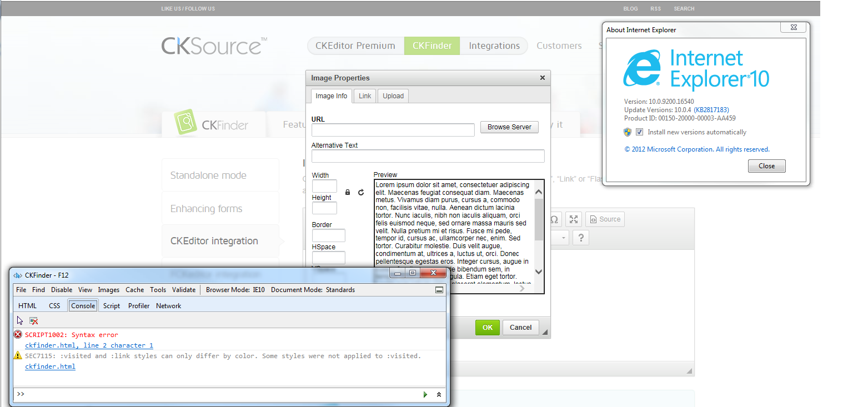868x407 pixels.
Task: Click the resize grip in editor bottom corner
Action: click(690, 371)
